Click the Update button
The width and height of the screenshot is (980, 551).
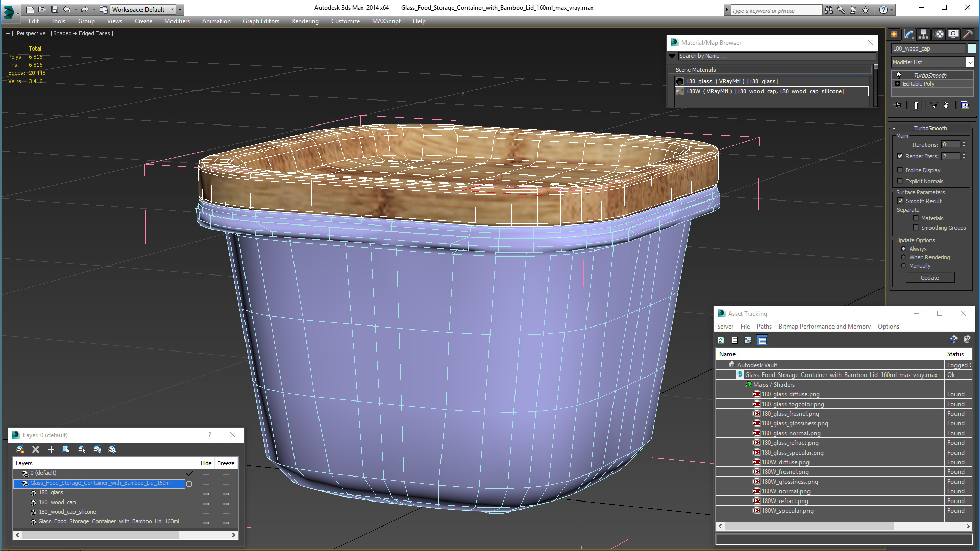[929, 278]
